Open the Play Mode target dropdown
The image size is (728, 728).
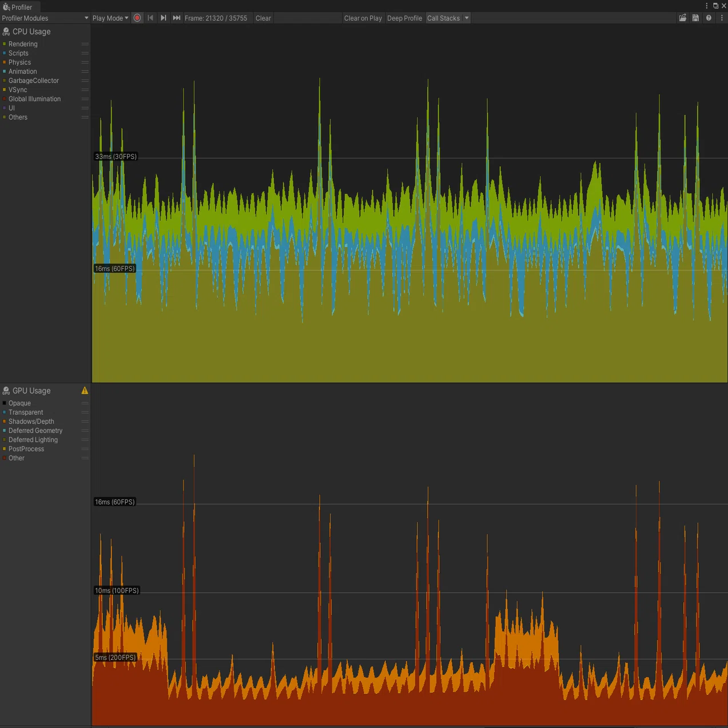coord(110,18)
